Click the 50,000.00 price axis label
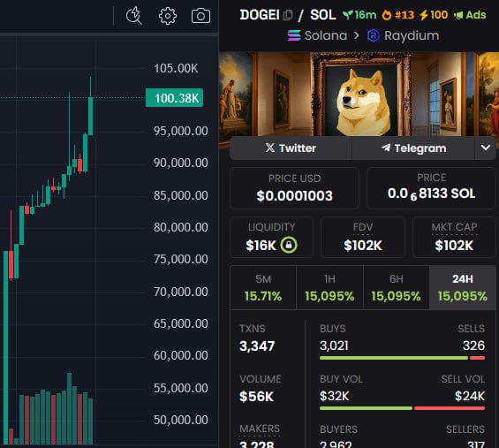This screenshot has height=448, width=499. (181, 420)
